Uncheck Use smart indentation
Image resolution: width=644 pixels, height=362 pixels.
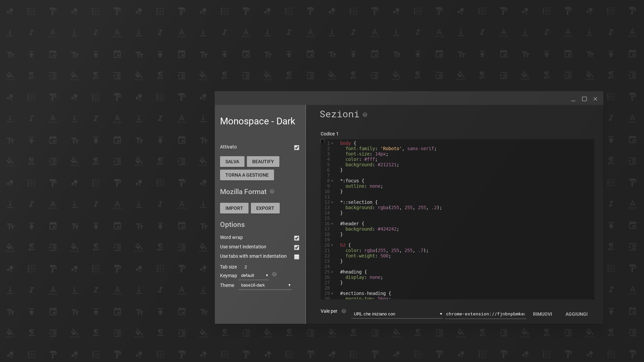pyautogui.click(x=297, y=247)
